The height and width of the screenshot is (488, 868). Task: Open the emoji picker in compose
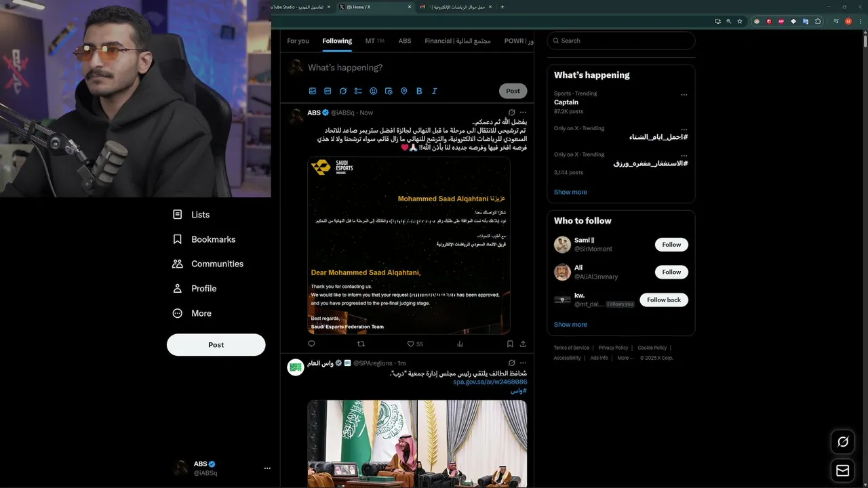tap(374, 91)
